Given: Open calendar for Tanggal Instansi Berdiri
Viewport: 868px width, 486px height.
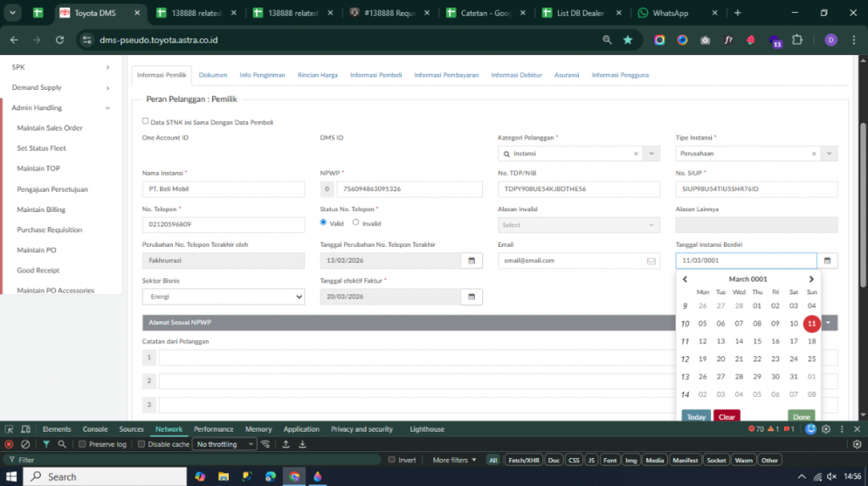Looking at the screenshot, I should pyautogui.click(x=827, y=260).
